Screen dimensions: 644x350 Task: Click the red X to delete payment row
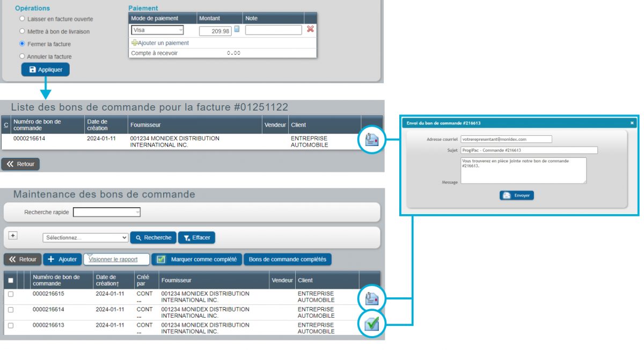point(310,30)
